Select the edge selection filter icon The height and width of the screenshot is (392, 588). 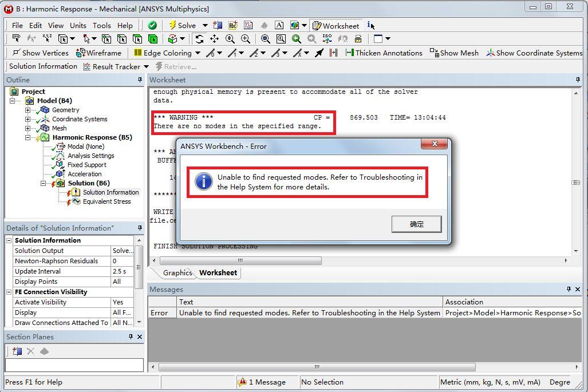click(x=122, y=39)
